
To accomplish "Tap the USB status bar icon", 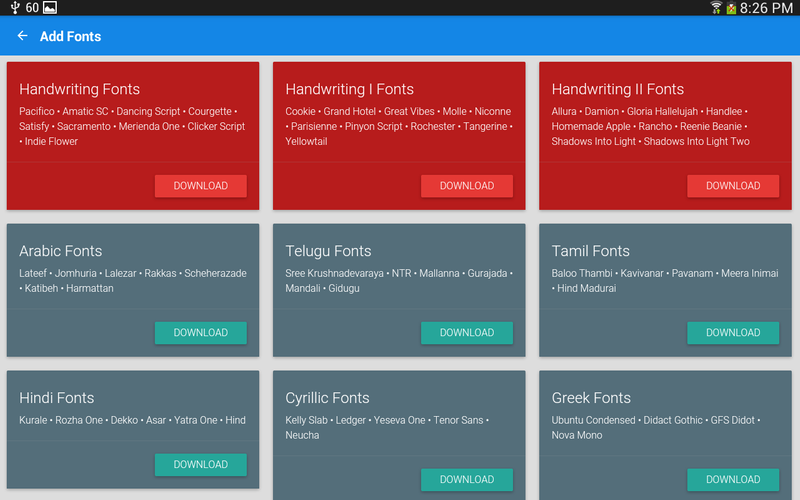I will (15, 8).
